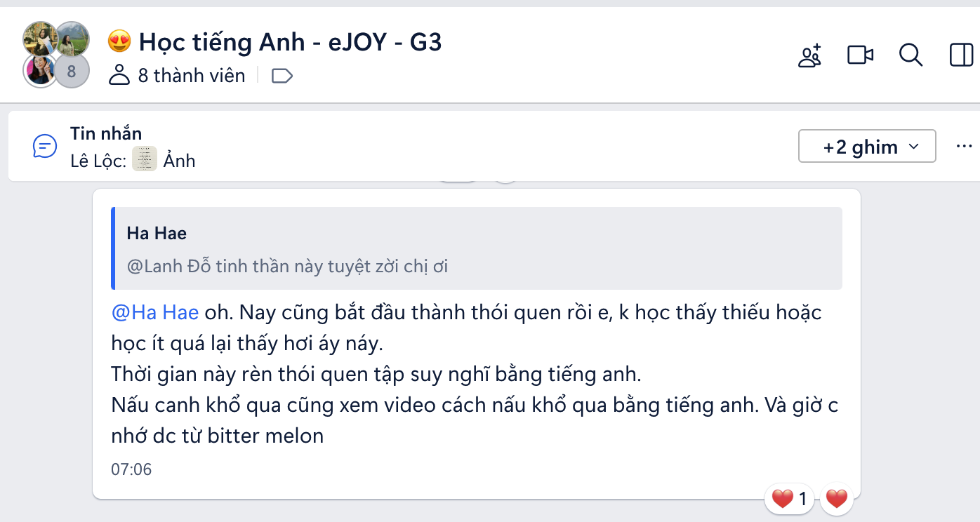Toggle the conversation info side panel
Viewport: 980px width, 522px height.
click(x=961, y=55)
